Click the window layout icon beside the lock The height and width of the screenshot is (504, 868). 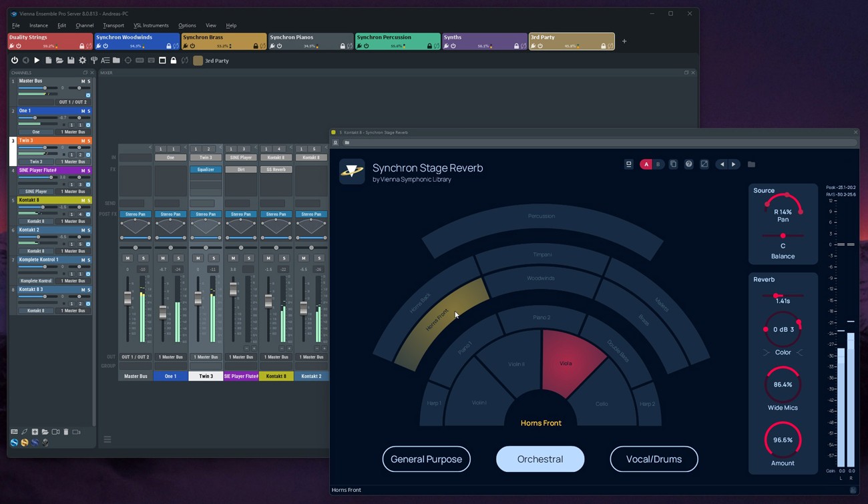[162, 61]
